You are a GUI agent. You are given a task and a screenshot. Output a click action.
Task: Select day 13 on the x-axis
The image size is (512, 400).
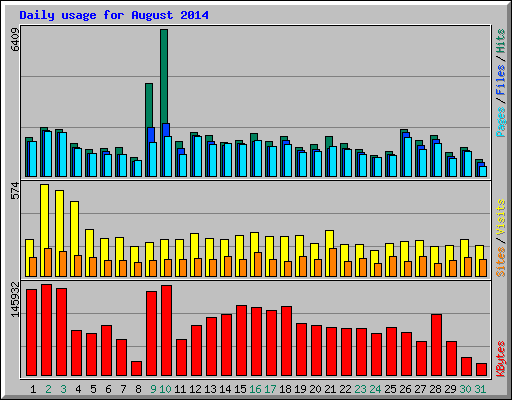pos(210,389)
